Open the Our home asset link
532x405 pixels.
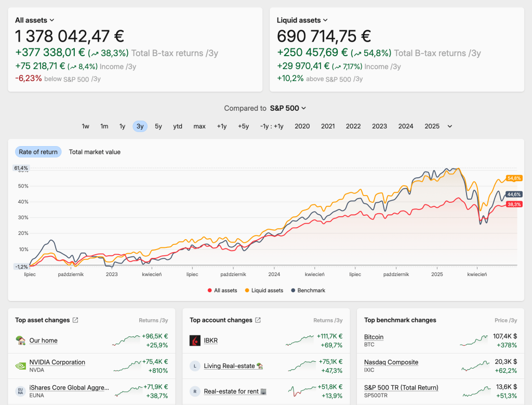[x=44, y=341]
